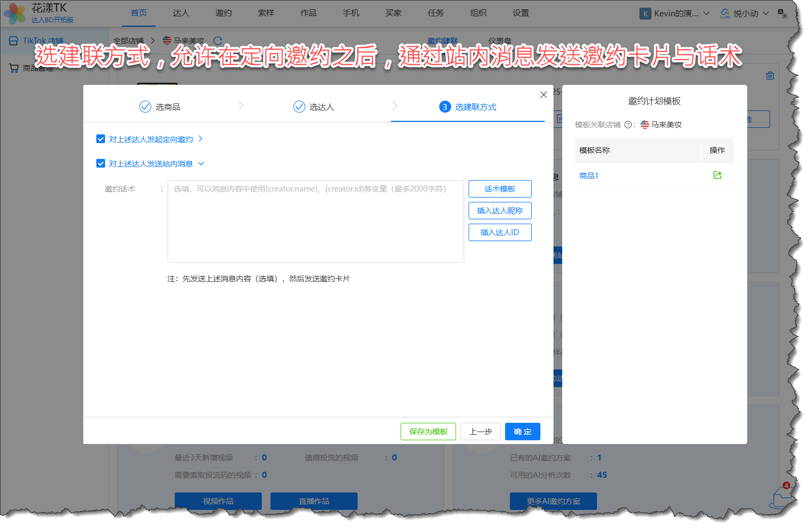Click the 话术模板 button
812x530 pixels.
coord(500,189)
